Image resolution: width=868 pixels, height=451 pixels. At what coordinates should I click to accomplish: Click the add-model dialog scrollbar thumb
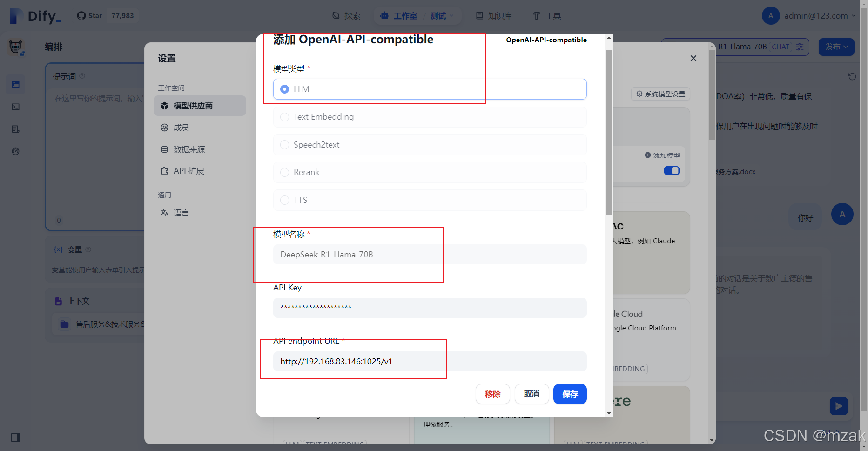(x=609, y=132)
